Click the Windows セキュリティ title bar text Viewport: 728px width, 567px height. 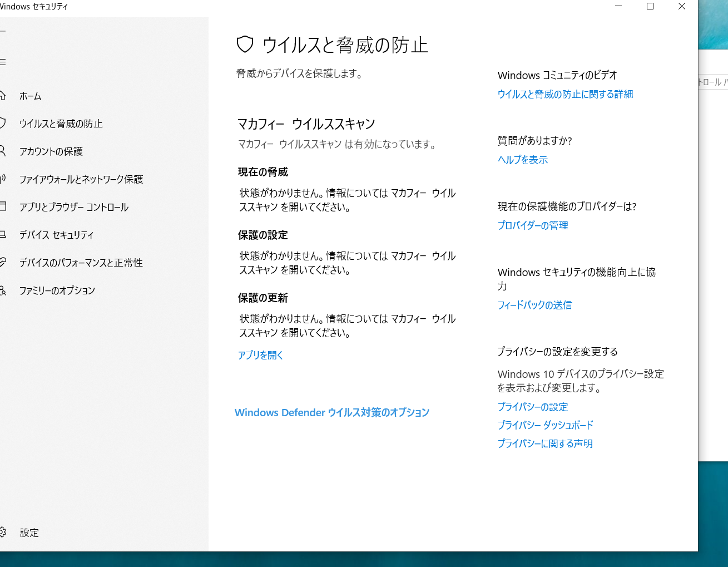click(34, 7)
